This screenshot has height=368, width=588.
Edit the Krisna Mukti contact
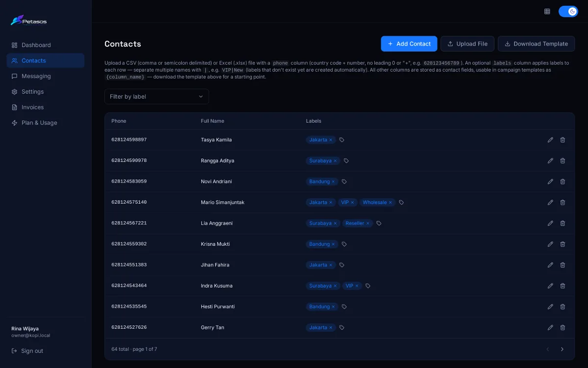click(x=550, y=244)
